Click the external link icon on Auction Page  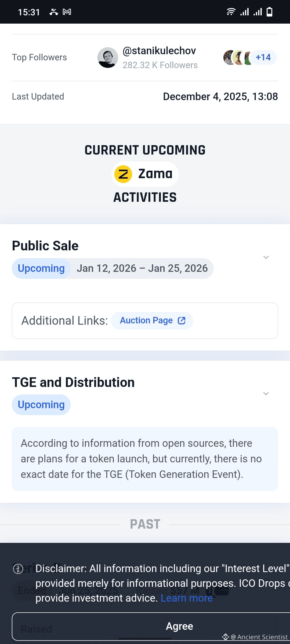(182, 320)
